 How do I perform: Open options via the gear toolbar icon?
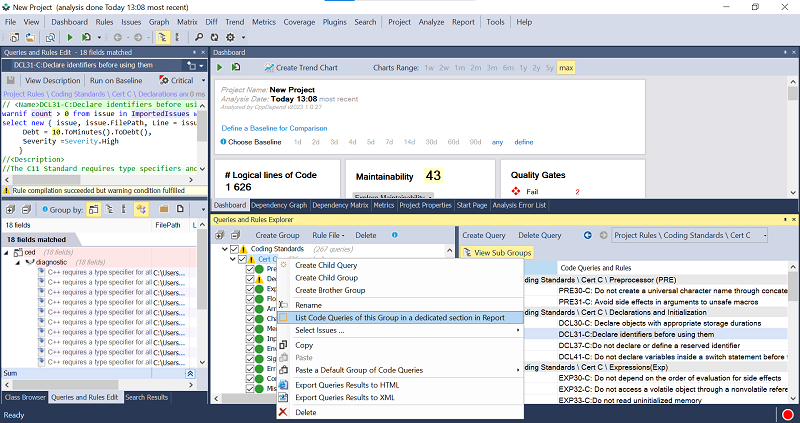coord(231,37)
